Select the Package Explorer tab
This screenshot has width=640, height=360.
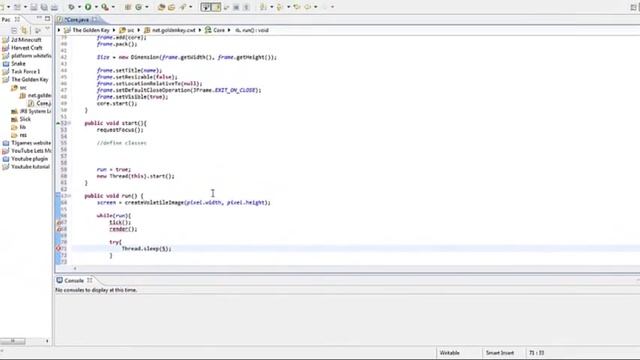click(x=10, y=20)
